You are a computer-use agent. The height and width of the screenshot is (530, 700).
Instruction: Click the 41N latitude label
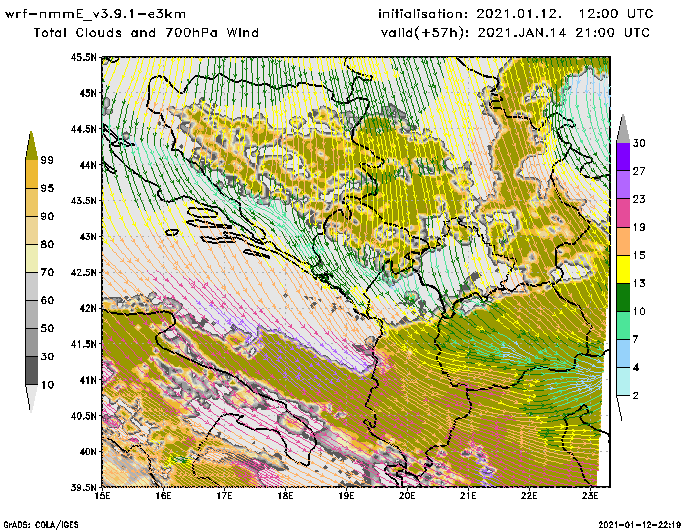tap(88, 380)
